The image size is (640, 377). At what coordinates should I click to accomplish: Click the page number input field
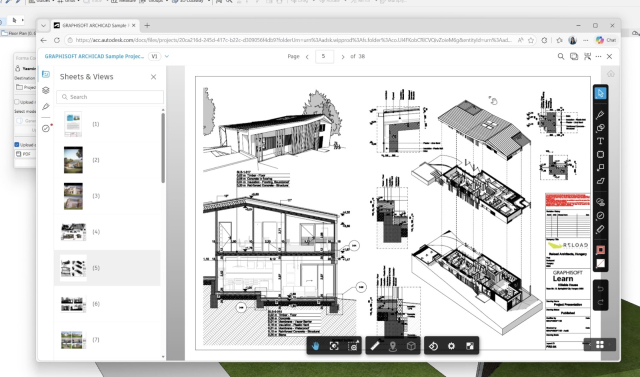pos(324,56)
